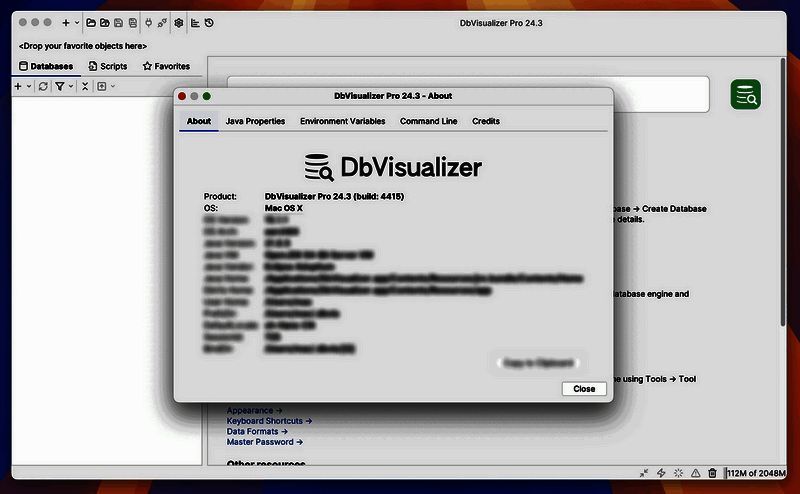Click the collapse arrows icon in status bar
Image resolution: width=800 pixels, height=494 pixels.
tap(644, 473)
